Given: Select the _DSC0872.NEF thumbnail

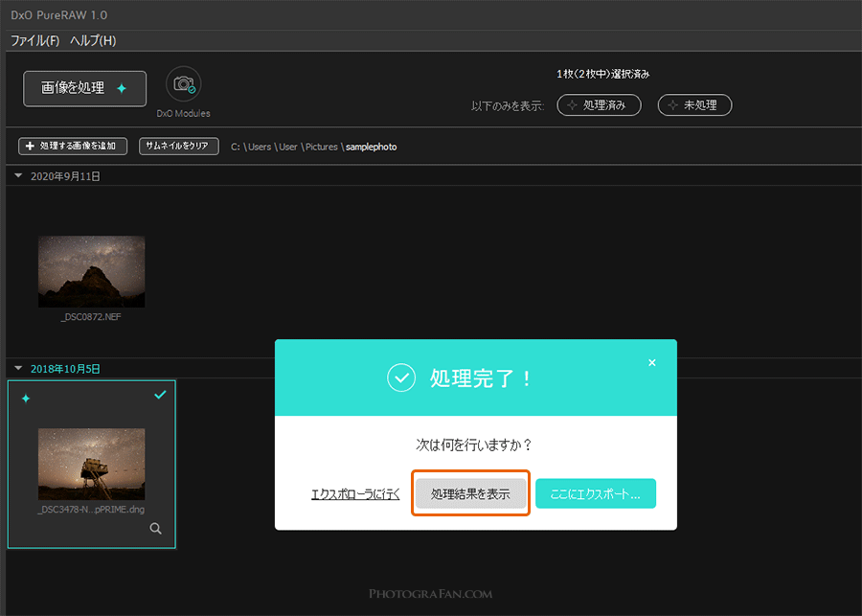Looking at the screenshot, I should (92, 272).
